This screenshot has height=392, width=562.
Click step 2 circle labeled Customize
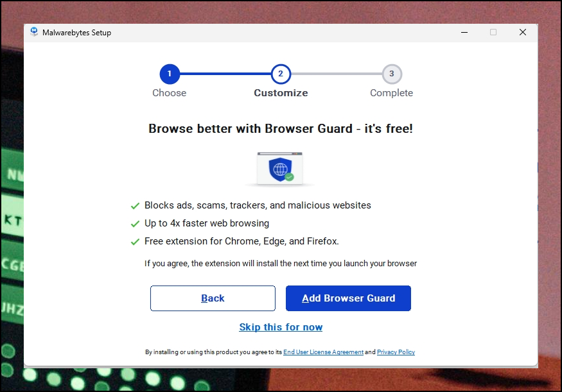tap(281, 74)
